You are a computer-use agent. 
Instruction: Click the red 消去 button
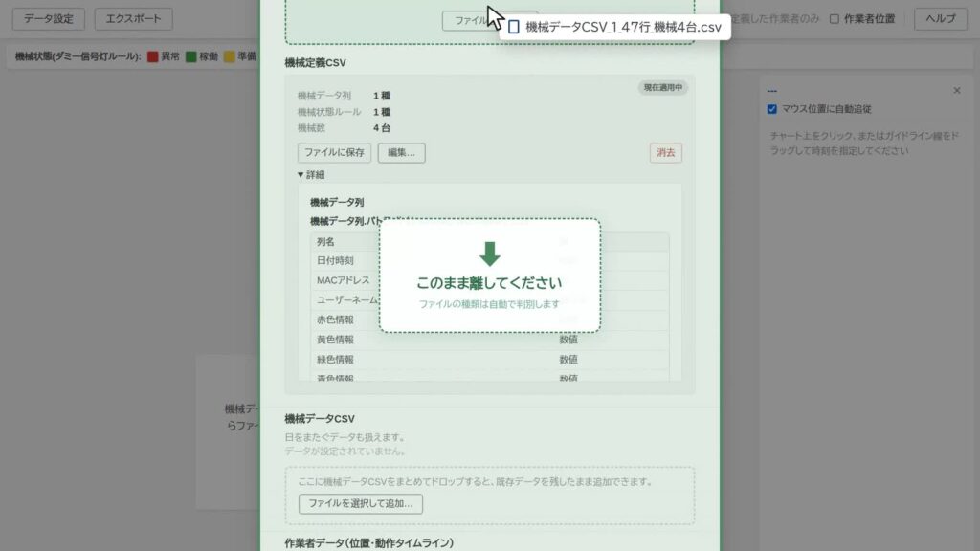(666, 152)
